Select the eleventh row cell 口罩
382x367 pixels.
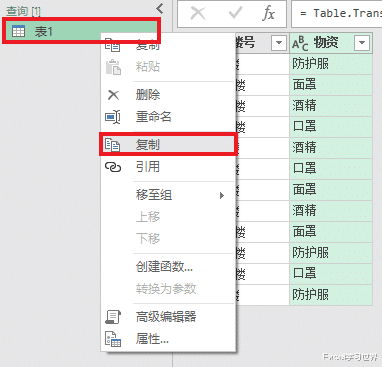(331, 274)
